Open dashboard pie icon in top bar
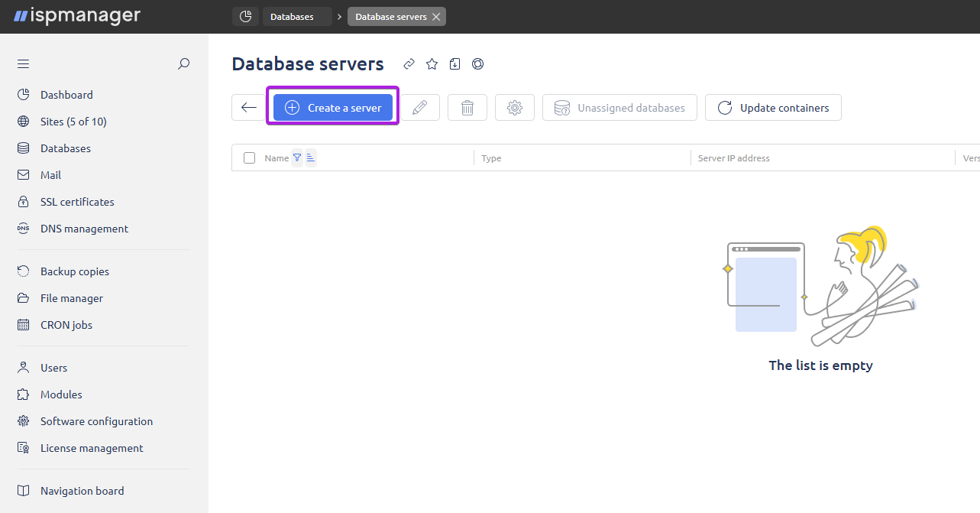 click(245, 17)
